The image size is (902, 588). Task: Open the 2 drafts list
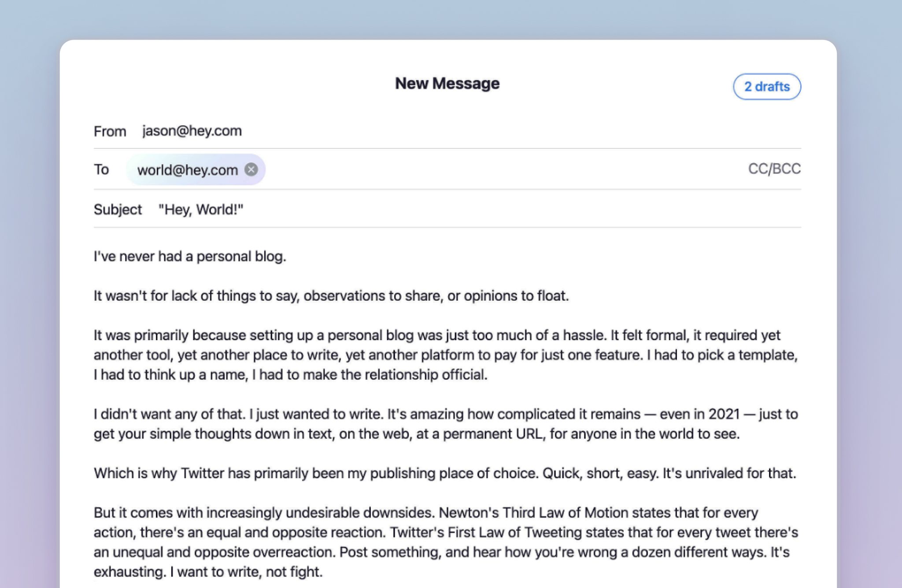[x=767, y=87]
